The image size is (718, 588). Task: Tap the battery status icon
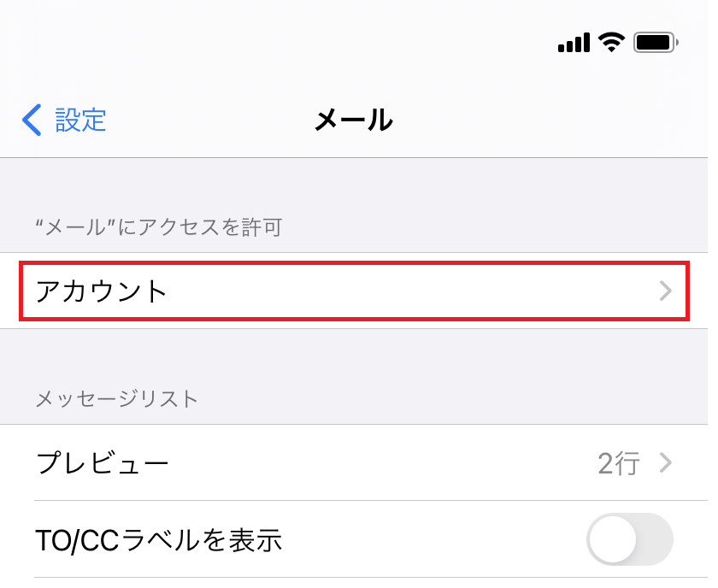click(656, 43)
